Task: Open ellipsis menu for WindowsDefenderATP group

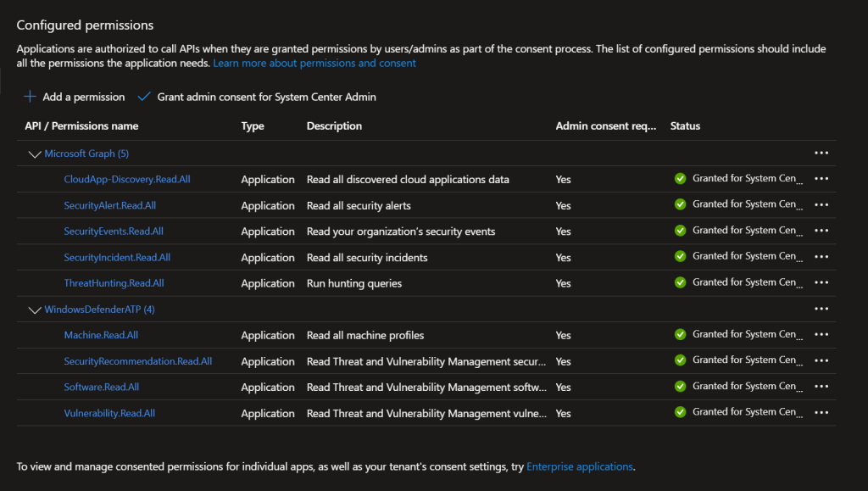Action: coord(821,309)
